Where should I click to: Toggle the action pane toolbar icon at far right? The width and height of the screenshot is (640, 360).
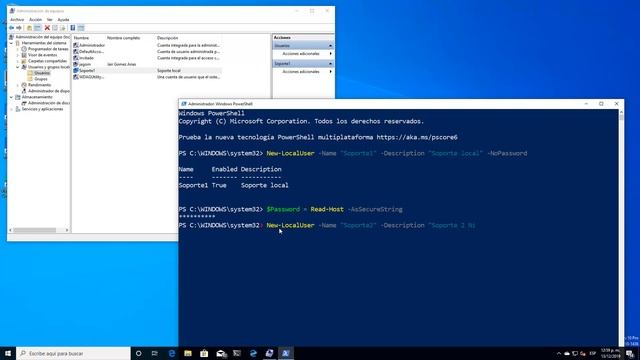tap(81, 28)
